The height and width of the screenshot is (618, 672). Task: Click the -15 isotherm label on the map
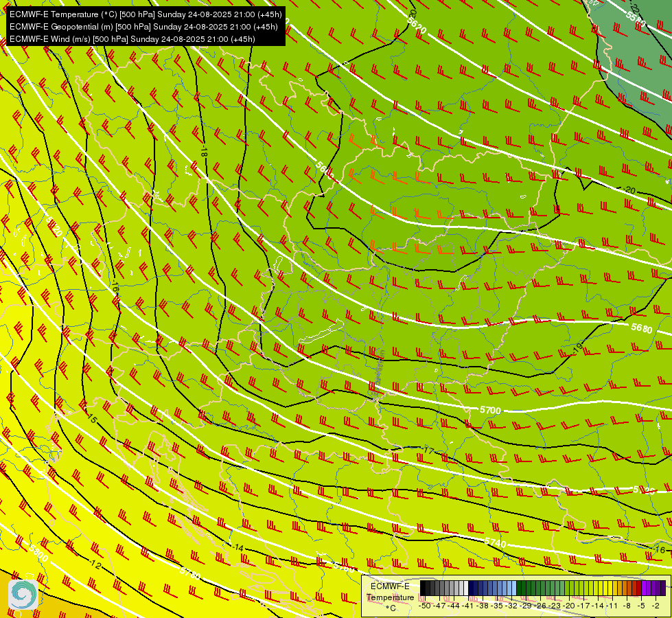point(92,417)
